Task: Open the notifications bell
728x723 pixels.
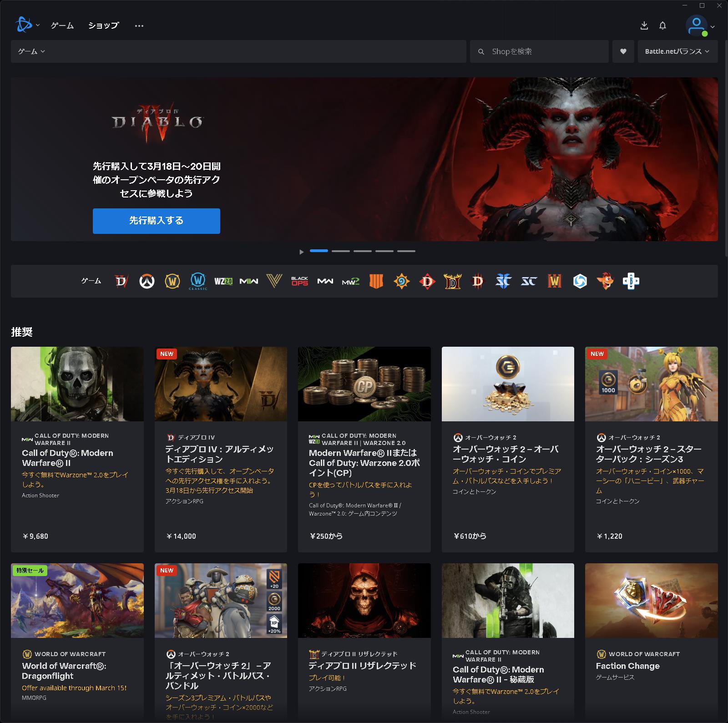Action: 662,25
